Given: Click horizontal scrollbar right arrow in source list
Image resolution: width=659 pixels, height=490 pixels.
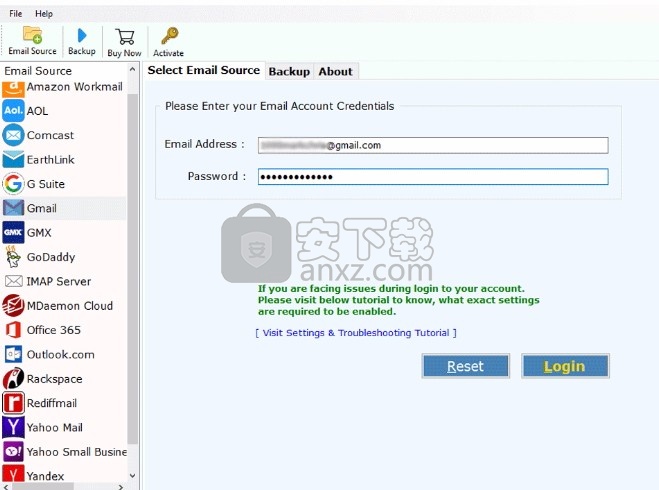Looking at the screenshot, I should (x=121, y=487).
